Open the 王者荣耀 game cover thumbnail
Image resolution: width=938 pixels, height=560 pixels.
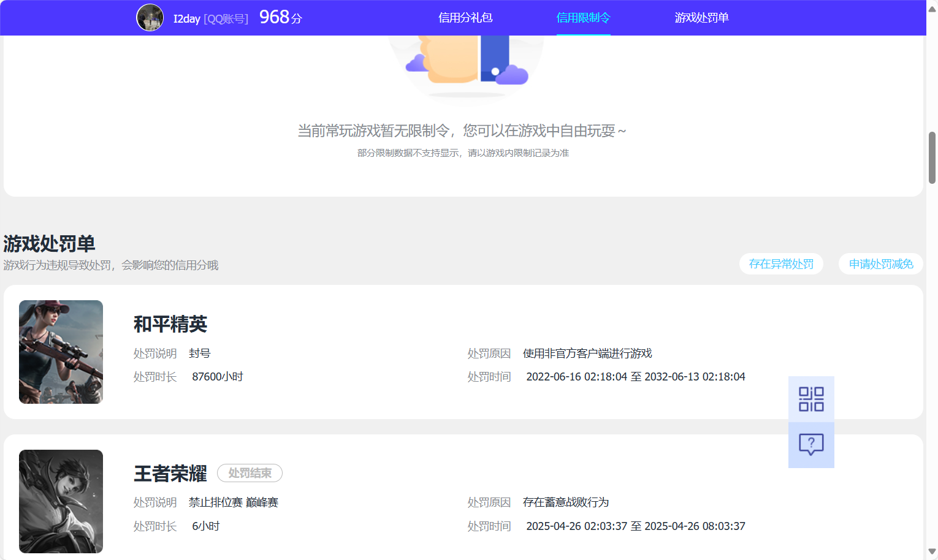click(61, 501)
